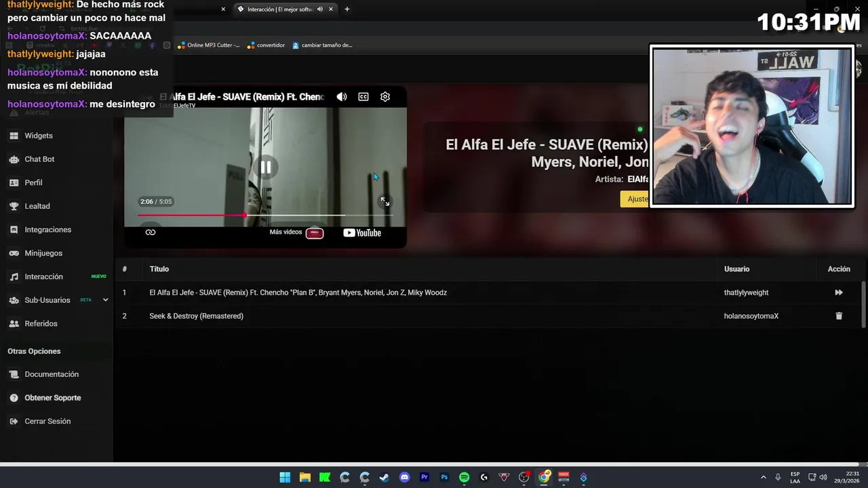Viewport: 868px width, 488px height.
Task: Open the Windows Start menu
Action: (x=285, y=477)
